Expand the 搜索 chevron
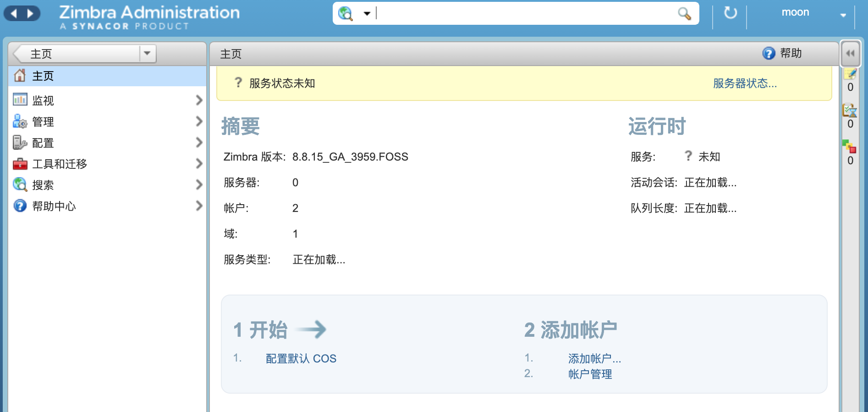Viewport: 868px width, 412px height. click(x=199, y=184)
